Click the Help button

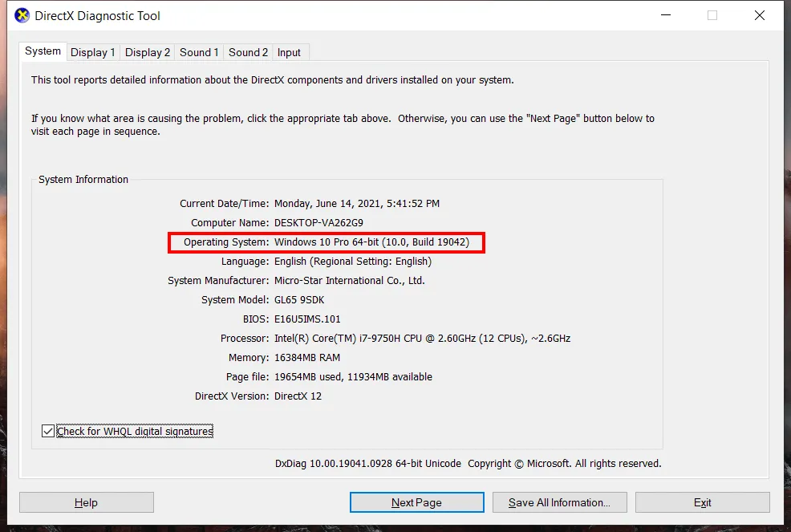click(x=86, y=502)
